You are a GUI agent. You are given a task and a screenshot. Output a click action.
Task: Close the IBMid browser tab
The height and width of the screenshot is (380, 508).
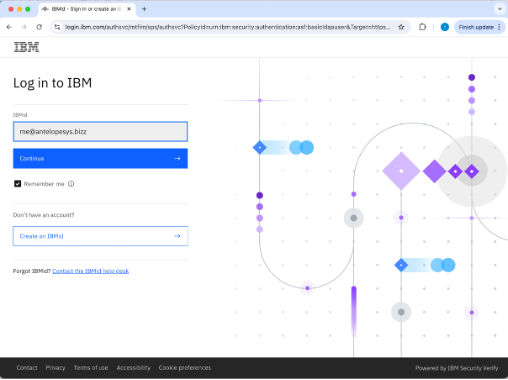pos(129,9)
